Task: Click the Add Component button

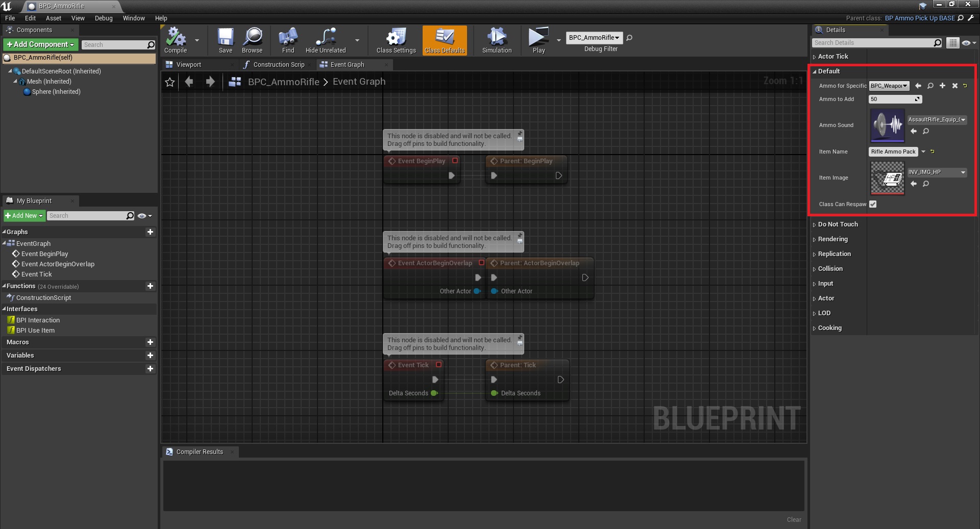Action: click(41, 44)
